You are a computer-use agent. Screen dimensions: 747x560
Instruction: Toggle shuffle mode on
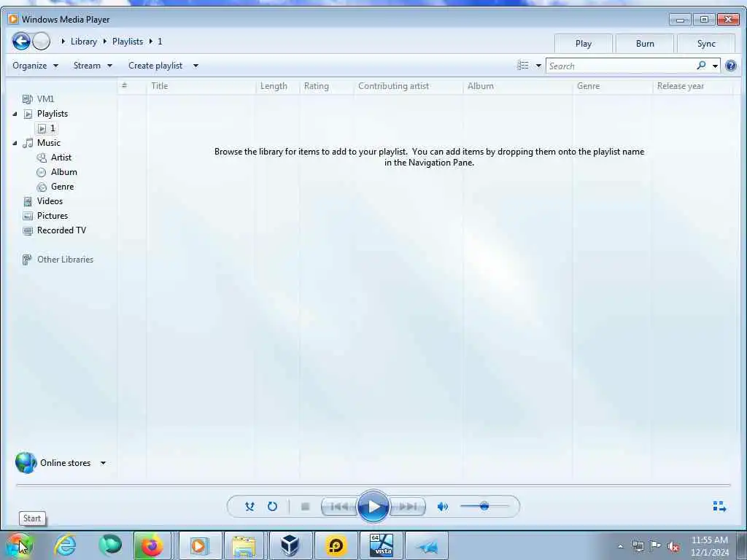coord(249,506)
